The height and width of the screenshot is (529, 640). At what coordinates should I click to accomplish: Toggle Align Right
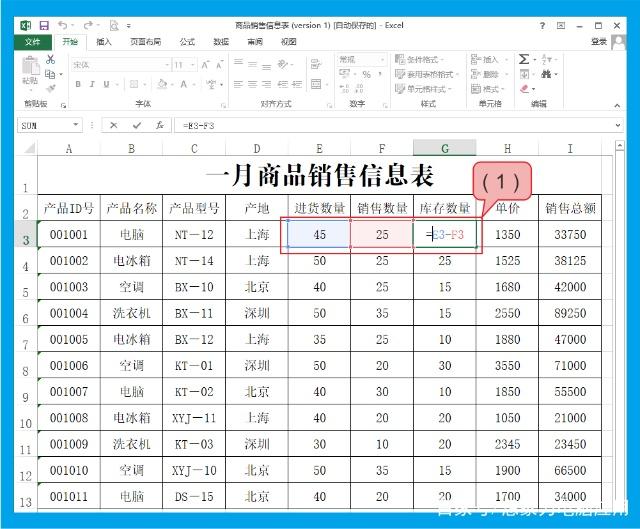tap(267, 84)
